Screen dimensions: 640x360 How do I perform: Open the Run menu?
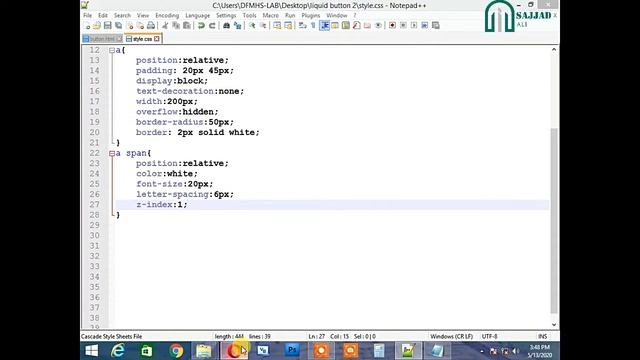(x=290, y=15)
